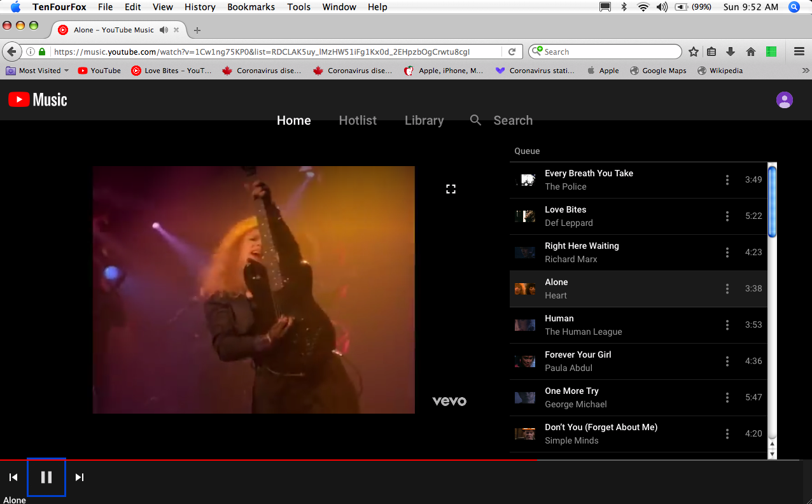Pause the currently playing song
812x504 pixels.
click(46, 477)
